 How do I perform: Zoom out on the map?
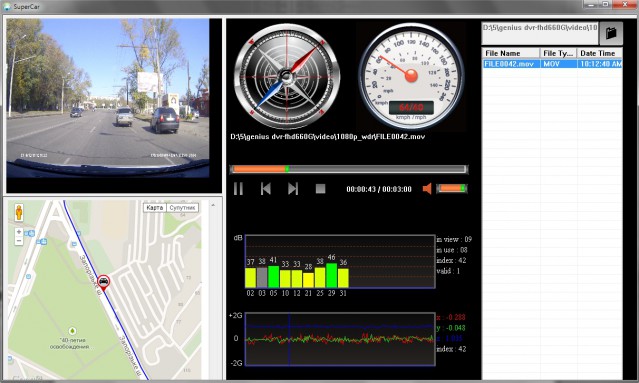pos(19,241)
